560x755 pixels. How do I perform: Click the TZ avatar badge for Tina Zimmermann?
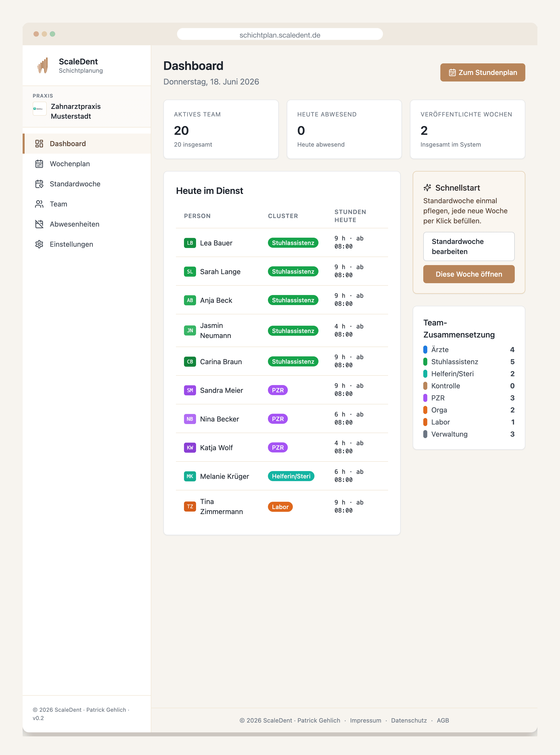click(x=190, y=507)
